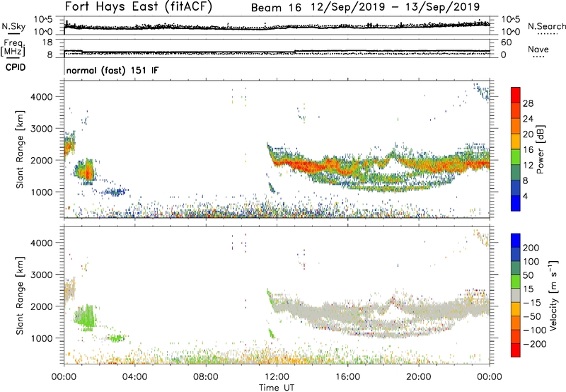Click the 'CPID' label
This screenshot has height=392, width=566.
point(16,67)
